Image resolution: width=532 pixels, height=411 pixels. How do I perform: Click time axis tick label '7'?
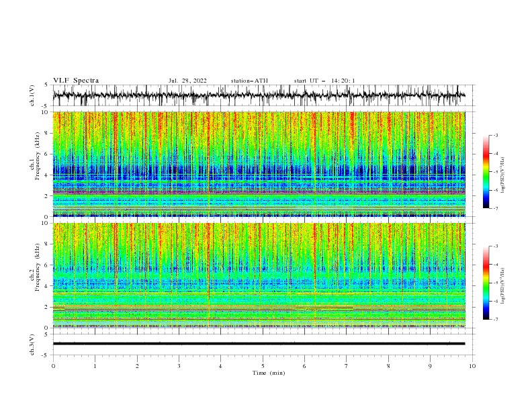pos(347,366)
